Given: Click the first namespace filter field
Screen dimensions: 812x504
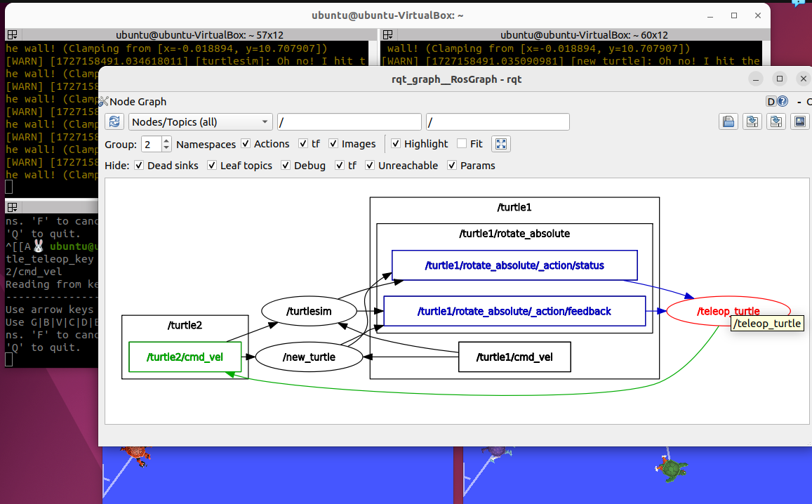Looking at the screenshot, I should point(350,121).
